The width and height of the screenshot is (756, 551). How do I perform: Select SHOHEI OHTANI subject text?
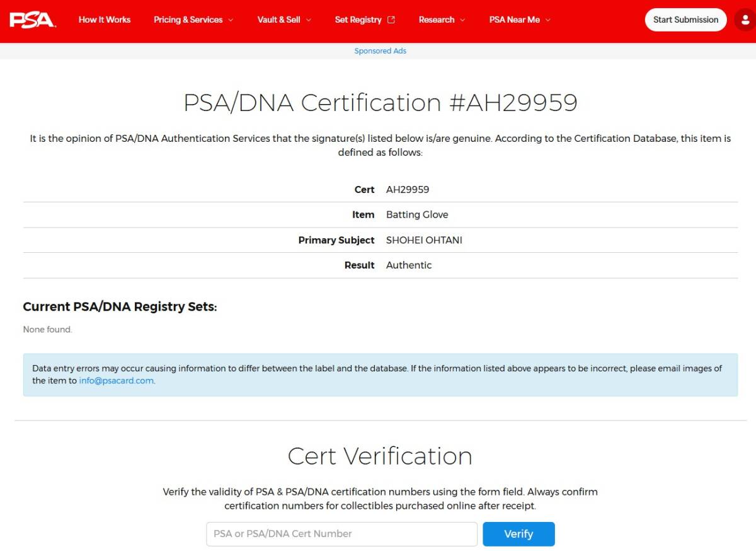[x=424, y=240]
